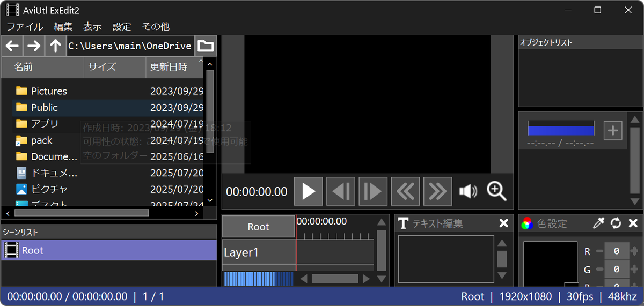The width and height of the screenshot is (644, 306).
Task: Click the RGB circles icon of 色設定
Action: click(528, 223)
